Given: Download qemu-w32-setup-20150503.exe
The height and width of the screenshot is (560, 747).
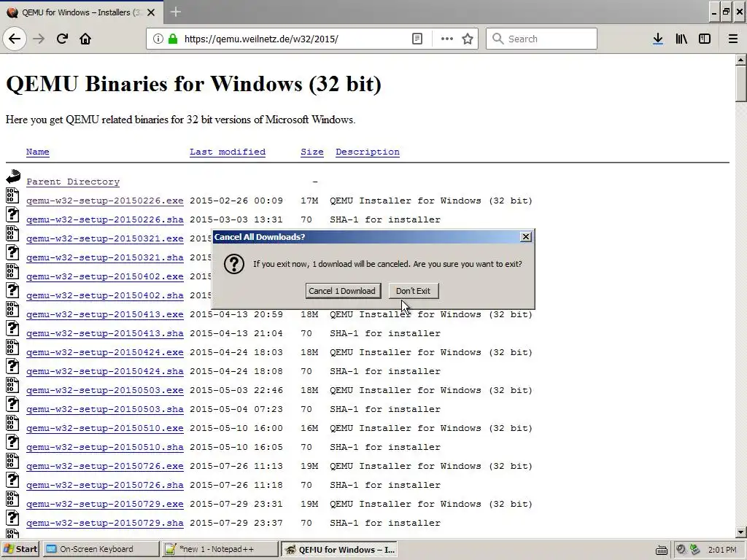Looking at the screenshot, I should [105, 390].
